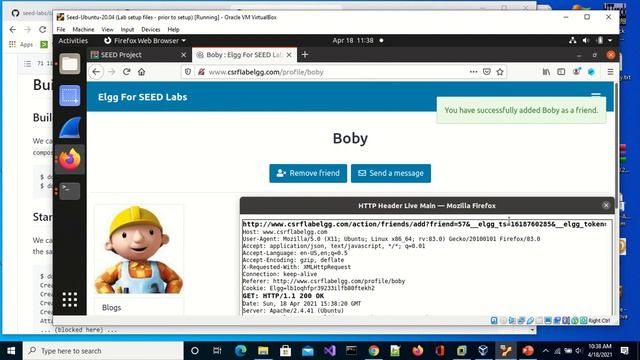Screen dimensions: 640x360
Task: Click the Ubuntu network icon in top bar
Action: 573,40
